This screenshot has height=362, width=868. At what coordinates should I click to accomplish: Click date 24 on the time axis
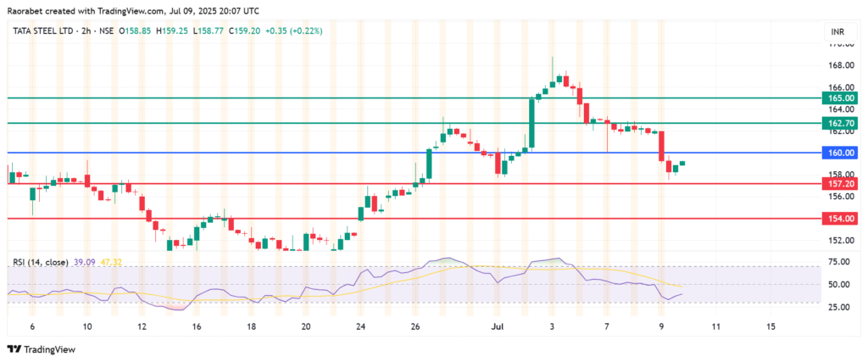tap(360, 326)
